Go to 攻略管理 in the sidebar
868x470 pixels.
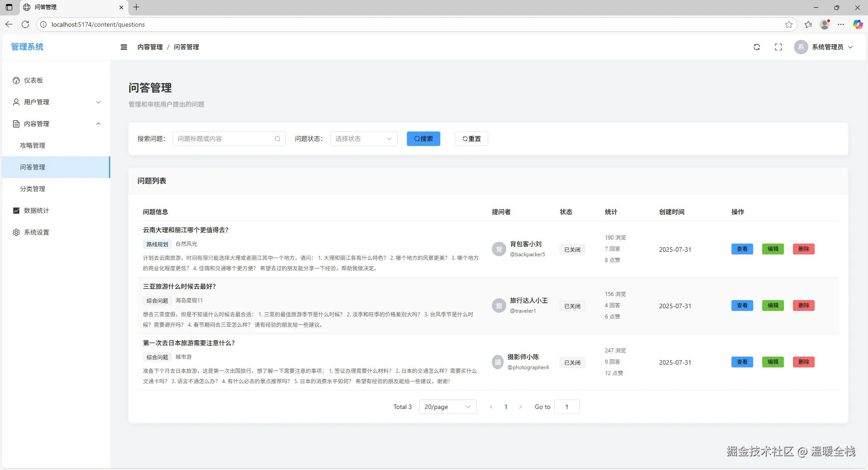(x=33, y=146)
